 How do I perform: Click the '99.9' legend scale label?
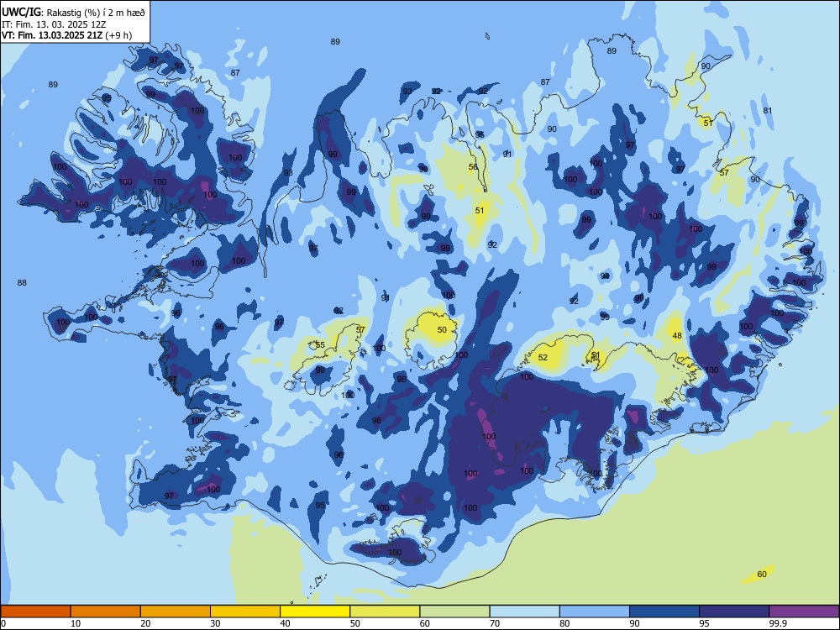(778, 623)
